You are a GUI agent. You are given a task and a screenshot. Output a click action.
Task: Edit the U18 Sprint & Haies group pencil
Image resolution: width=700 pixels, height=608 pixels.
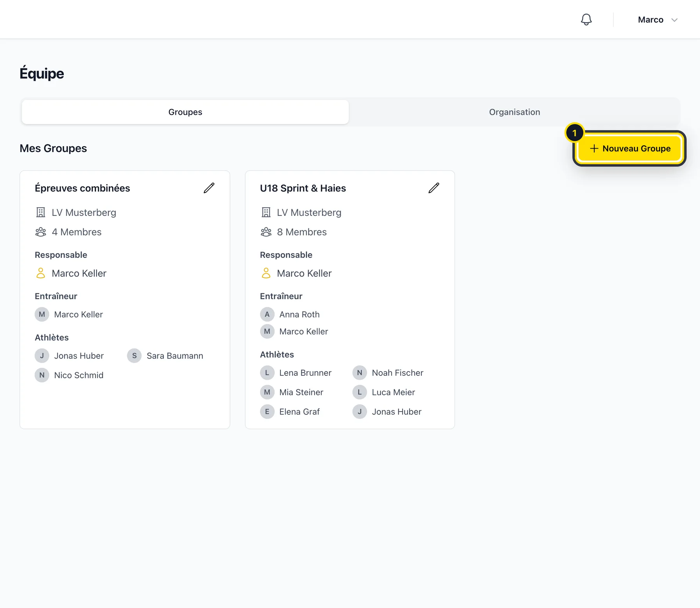coord(434,188)
